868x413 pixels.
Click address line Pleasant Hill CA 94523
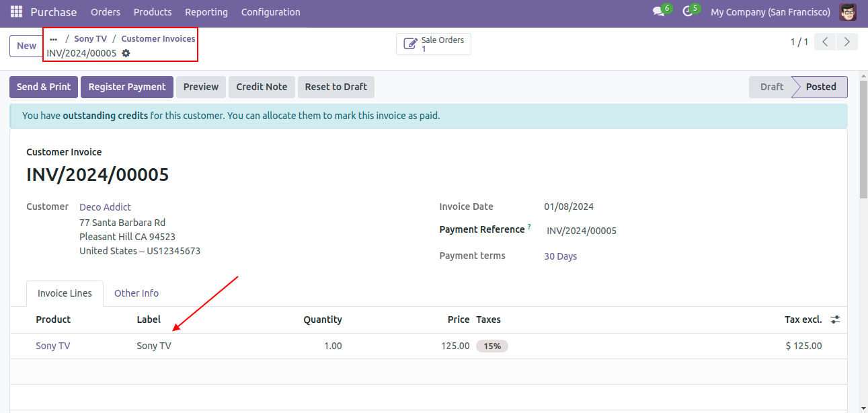127,237
